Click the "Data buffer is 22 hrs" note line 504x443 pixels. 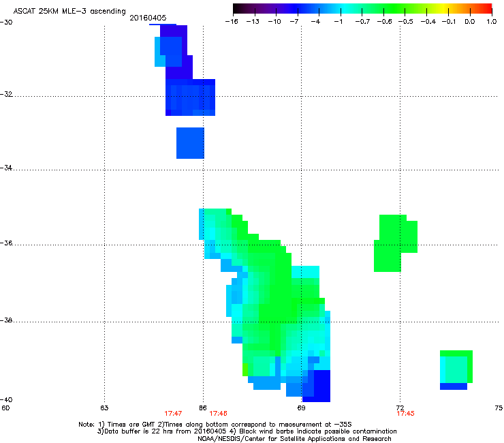coord(247,431)
